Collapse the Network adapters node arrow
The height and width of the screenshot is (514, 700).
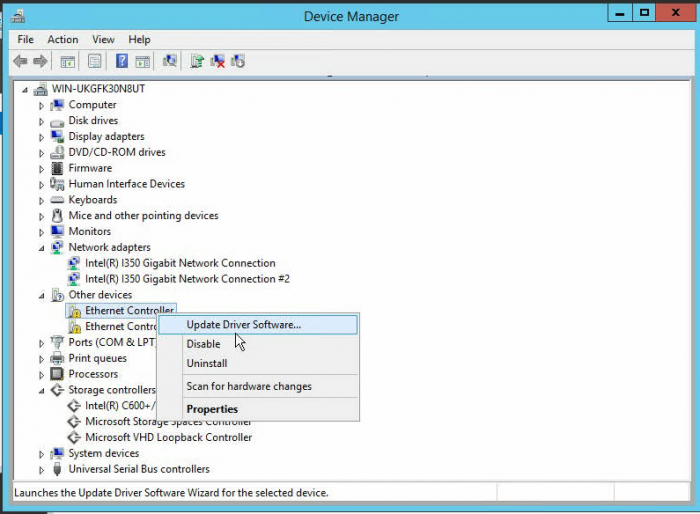click(x=42, y=248)
